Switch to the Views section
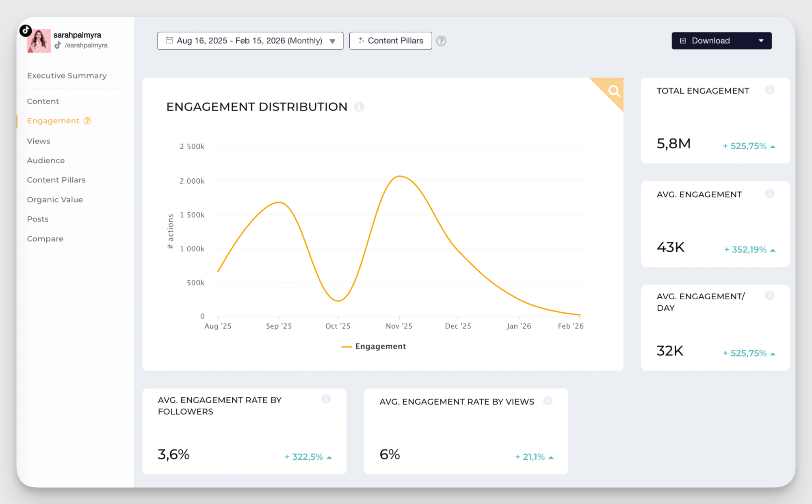Image resolution: width=812 pixels, height=504 pixels. pos(38,141)
